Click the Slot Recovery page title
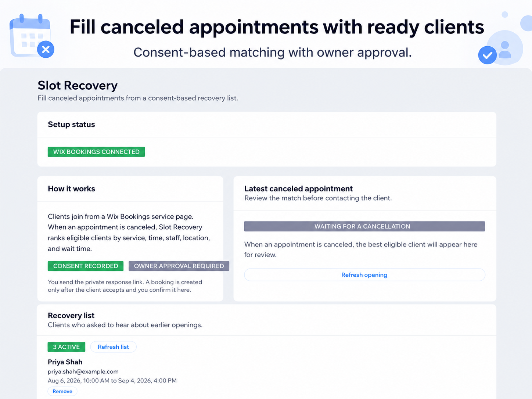This screenshot has width=532, height=399. 78,85
